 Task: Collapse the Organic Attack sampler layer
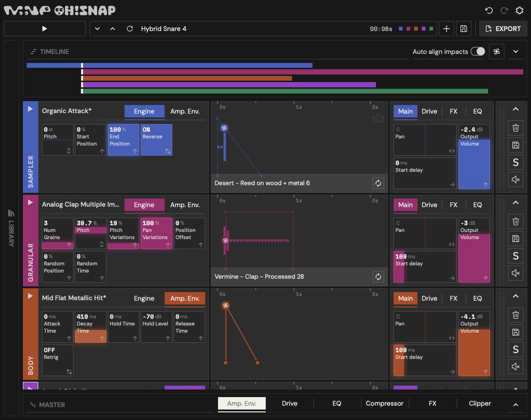[515, 109]
